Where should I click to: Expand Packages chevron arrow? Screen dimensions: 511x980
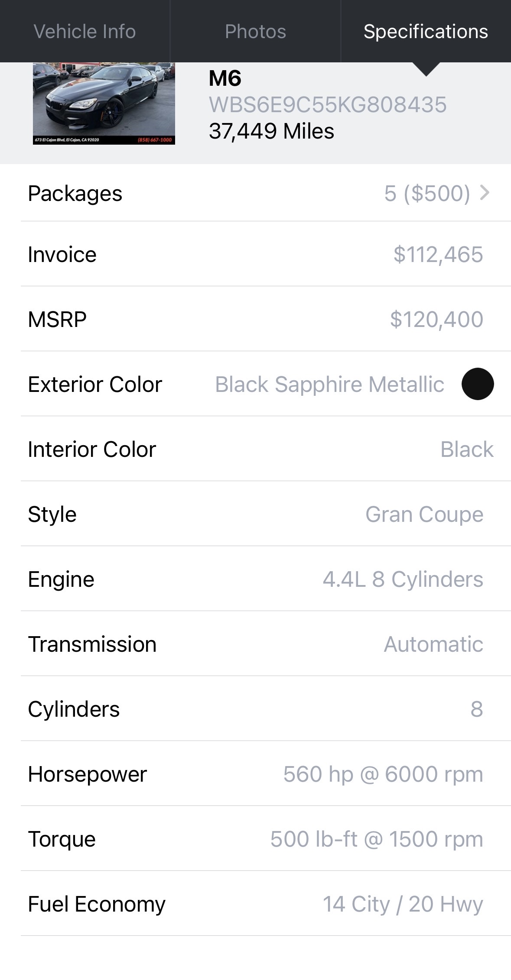[x=485, y=193]
